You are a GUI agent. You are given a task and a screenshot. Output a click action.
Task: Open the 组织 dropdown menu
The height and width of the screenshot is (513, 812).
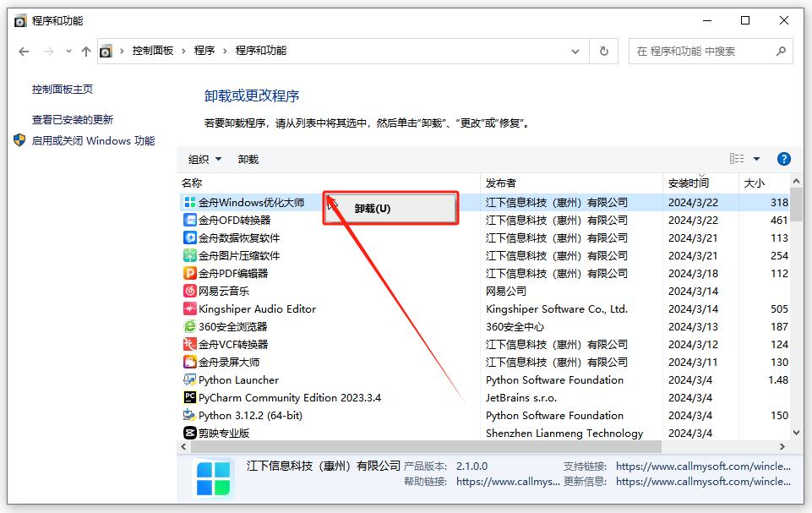coord(204,159)
